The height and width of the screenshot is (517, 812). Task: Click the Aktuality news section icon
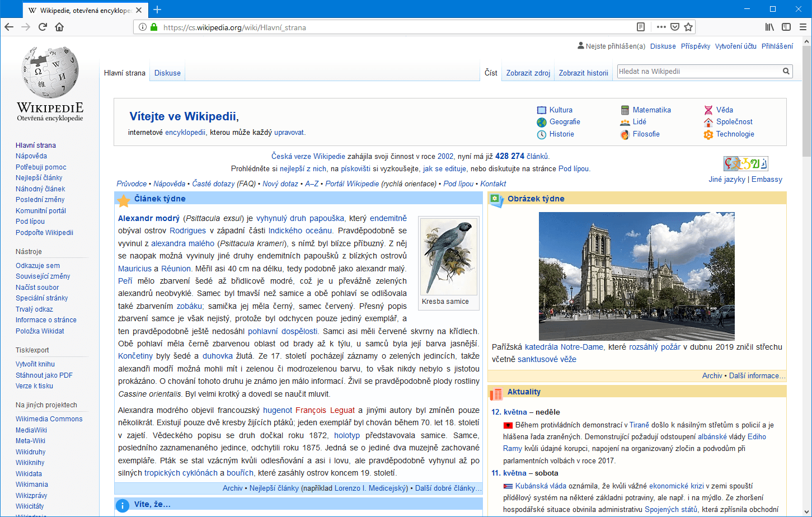496,393
